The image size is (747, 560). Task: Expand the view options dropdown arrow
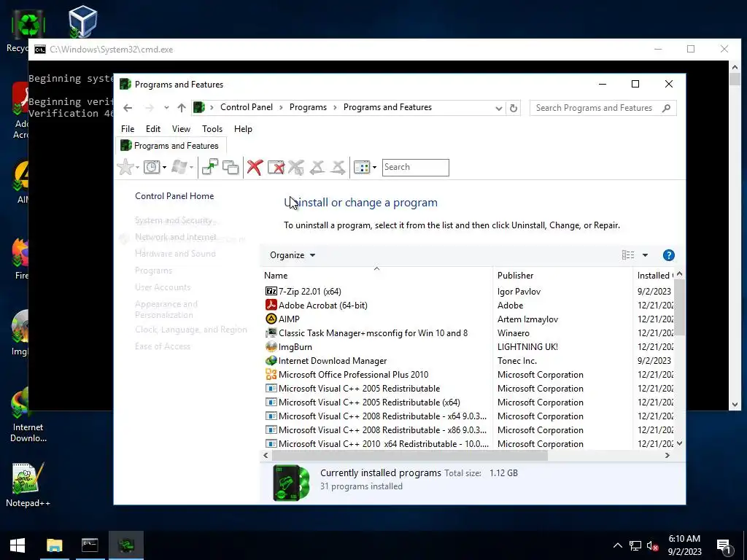tap(645, 255)
